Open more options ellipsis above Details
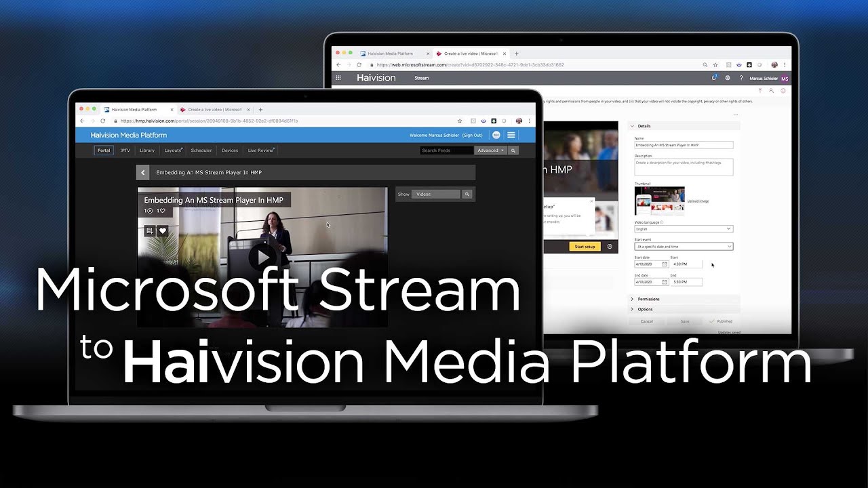 [735, 115]
